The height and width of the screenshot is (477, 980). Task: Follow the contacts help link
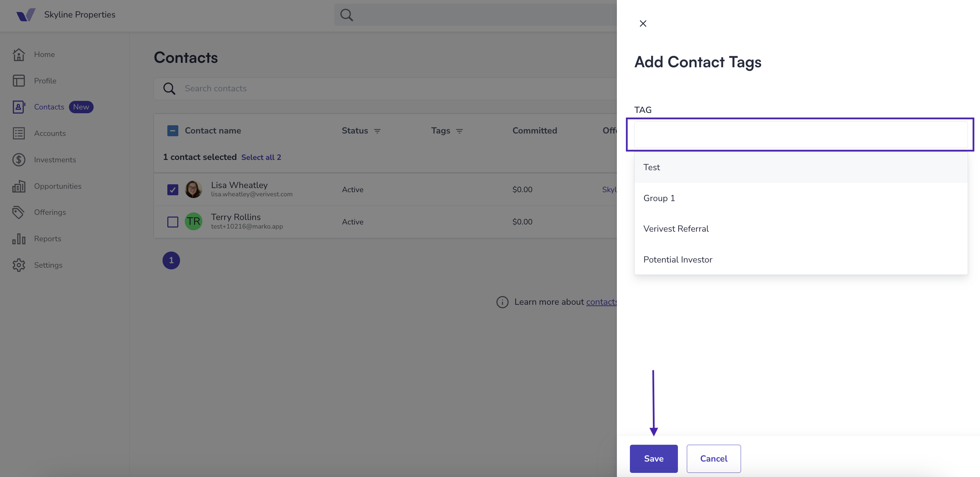(601, 302)
